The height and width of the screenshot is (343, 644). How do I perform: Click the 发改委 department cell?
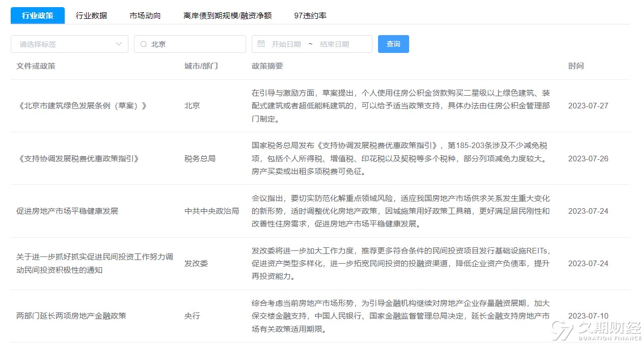pyautogui.click(x=196, y=264)
